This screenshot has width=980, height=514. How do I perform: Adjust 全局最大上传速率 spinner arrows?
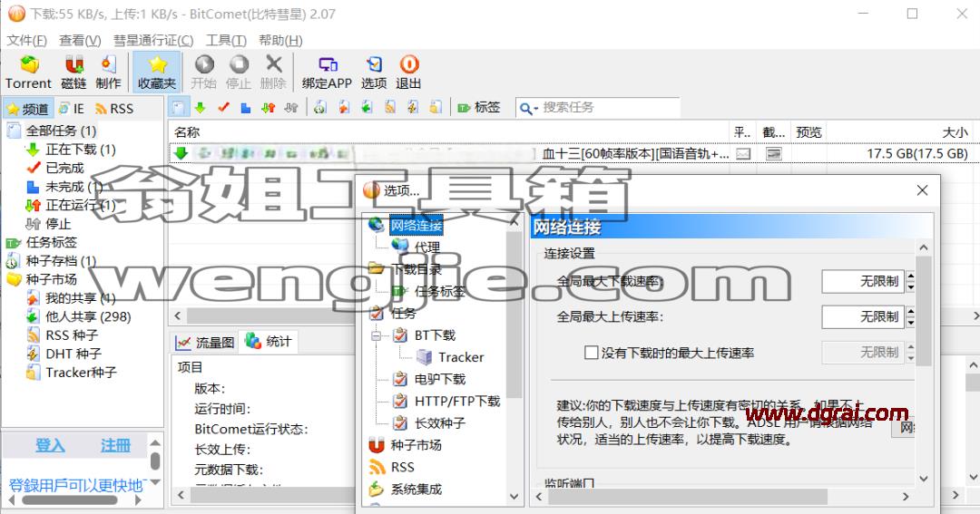coord(911,316)
